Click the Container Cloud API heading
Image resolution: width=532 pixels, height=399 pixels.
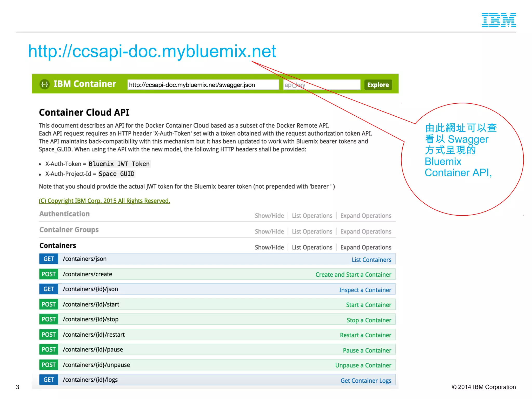click(x=84, y=112)
